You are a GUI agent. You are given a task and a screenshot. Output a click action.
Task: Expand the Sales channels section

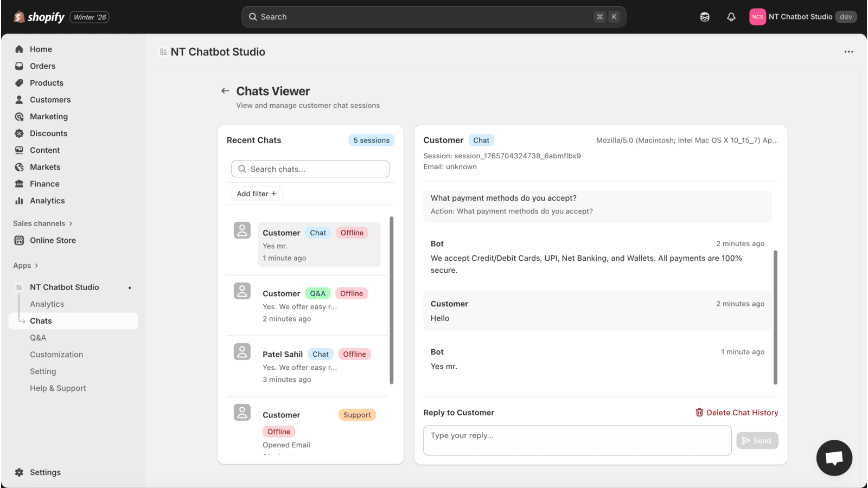coord(43,223)
